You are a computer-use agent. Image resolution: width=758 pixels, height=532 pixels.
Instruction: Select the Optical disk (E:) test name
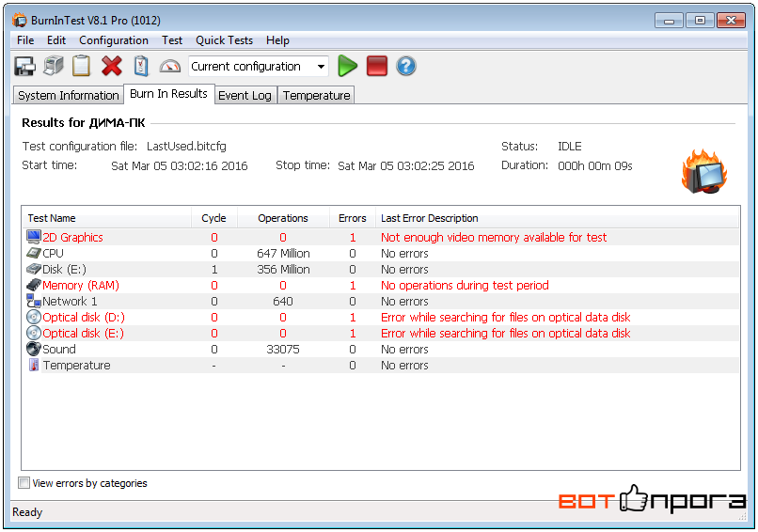[83, 333]
